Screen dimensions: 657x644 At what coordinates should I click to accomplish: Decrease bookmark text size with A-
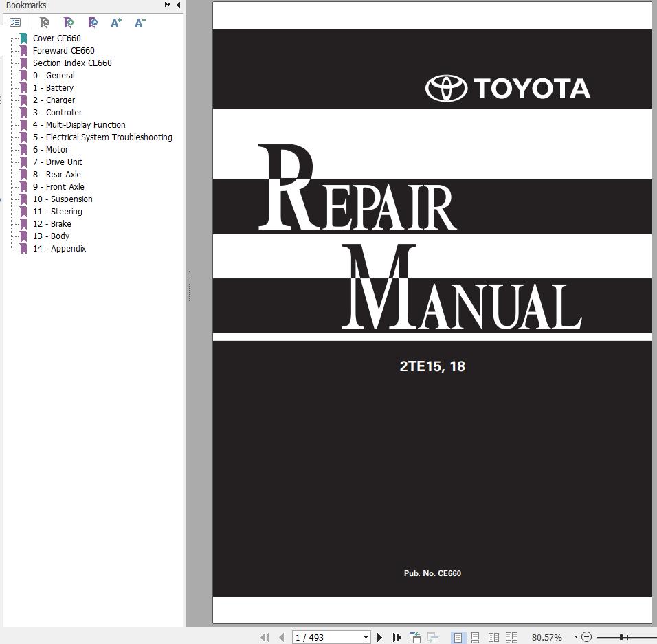[x=140, y=23]
